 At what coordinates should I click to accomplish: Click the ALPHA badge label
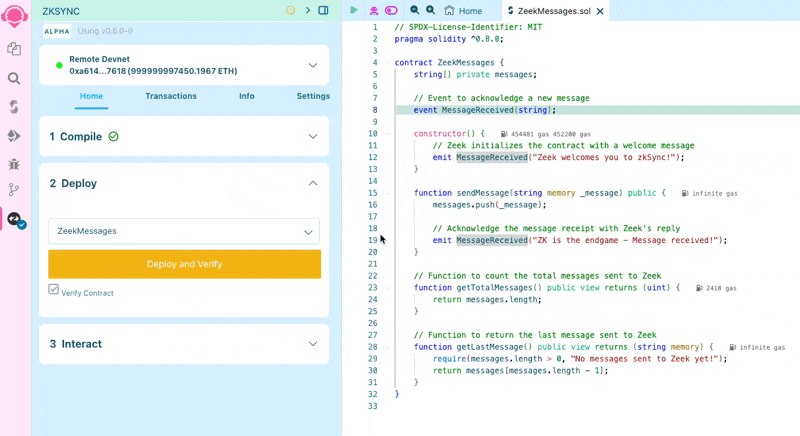click(57, 31)
